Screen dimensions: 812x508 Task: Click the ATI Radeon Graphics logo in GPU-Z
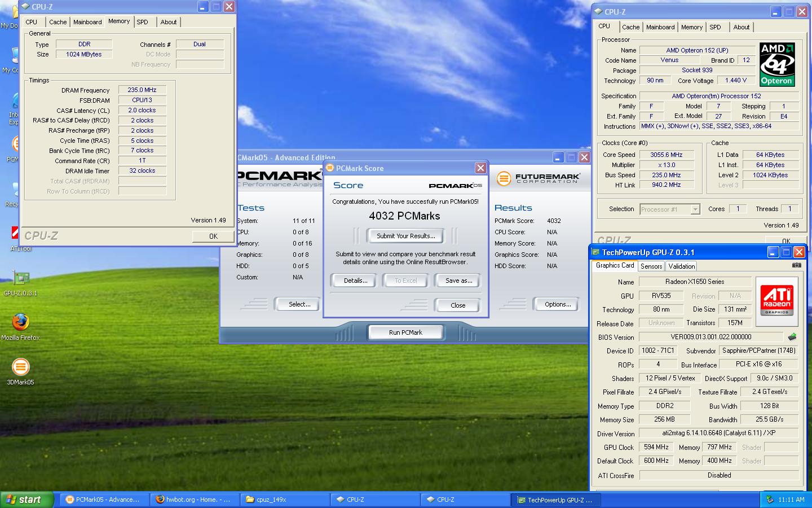[776, 300]
